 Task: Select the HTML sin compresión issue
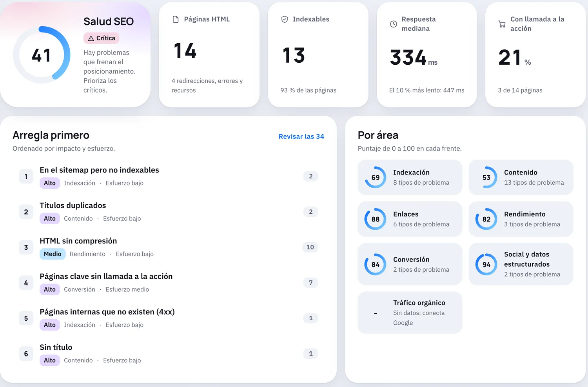pos(168,247)
